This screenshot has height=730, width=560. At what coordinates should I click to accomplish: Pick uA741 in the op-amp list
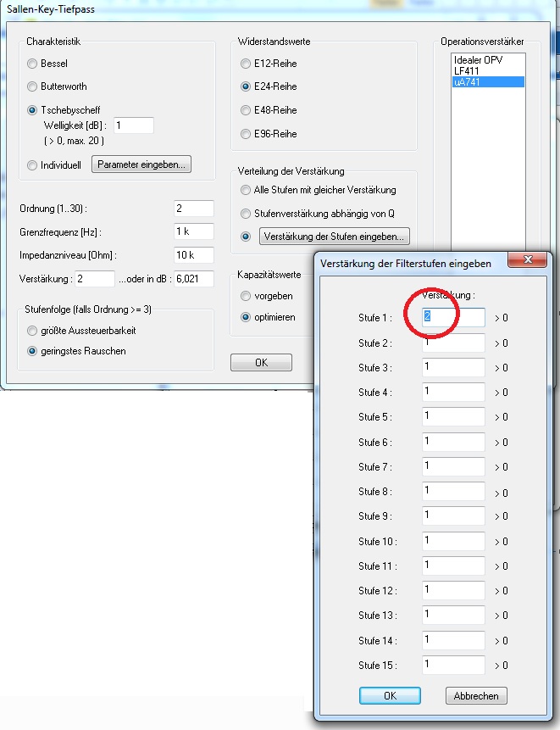click(x=488, y=82)
